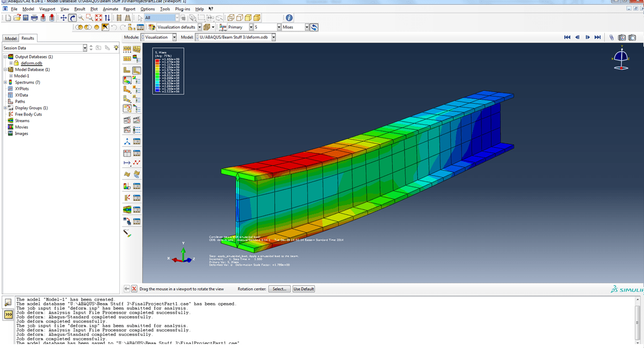644x348 pixels.
Task: Click the Auto-Fit View icon
Action: [x=99, y=18]
